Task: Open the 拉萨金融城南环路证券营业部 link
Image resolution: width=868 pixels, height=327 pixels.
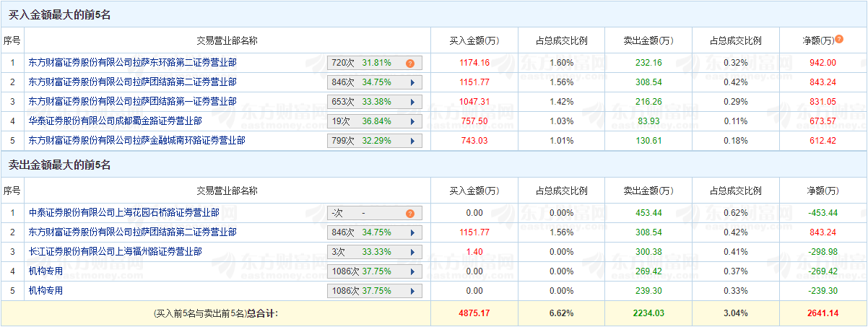Action: [136, 141]
